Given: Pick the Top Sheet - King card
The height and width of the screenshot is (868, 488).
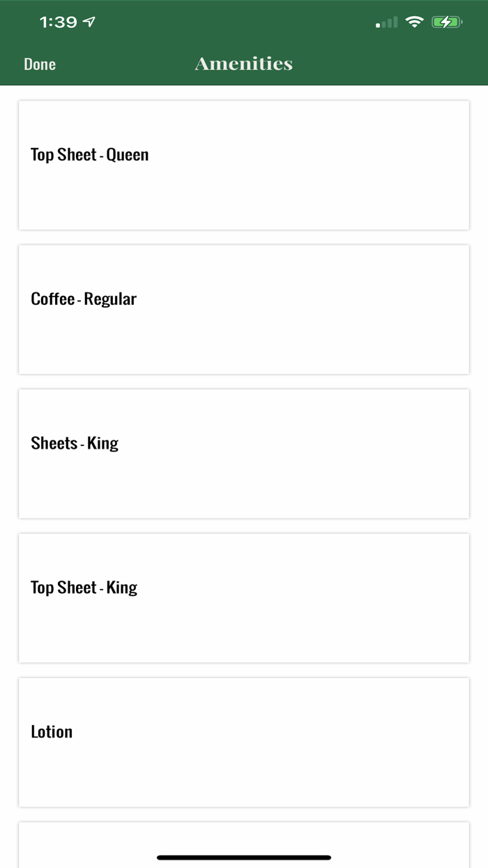Looking at the screenshot, I should pyautogui.click(x=244, y=598).
